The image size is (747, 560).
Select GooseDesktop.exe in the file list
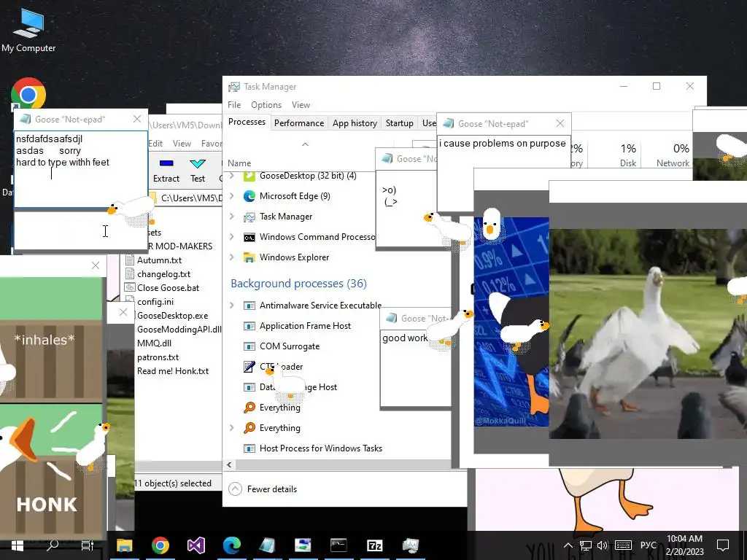(172, 315)
